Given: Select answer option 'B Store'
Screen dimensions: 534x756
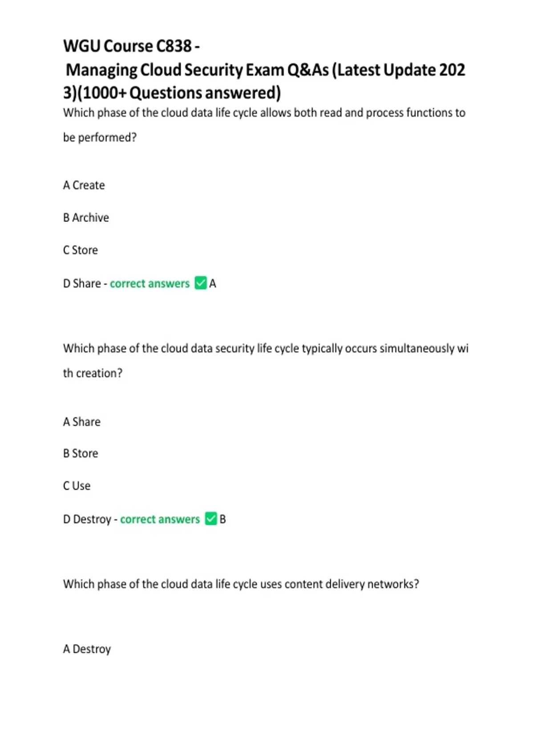Looking at the screenshot, I should [81, 453].
